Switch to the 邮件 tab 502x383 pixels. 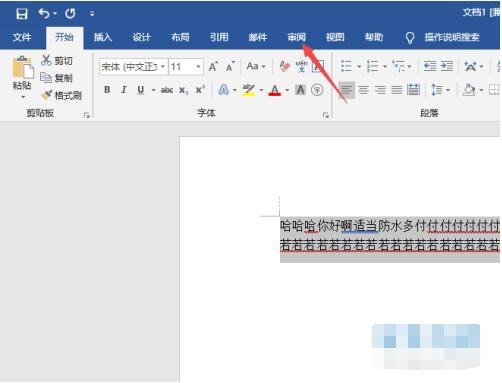pos(258,37)
